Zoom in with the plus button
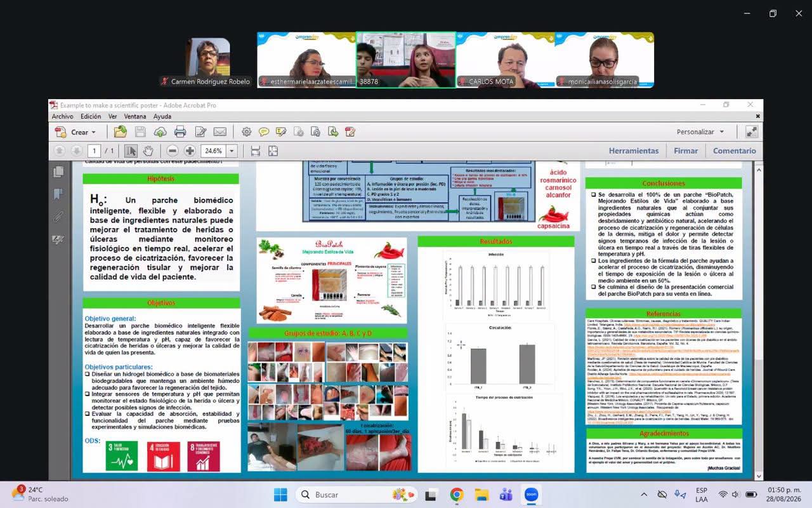 pos(190,150)
